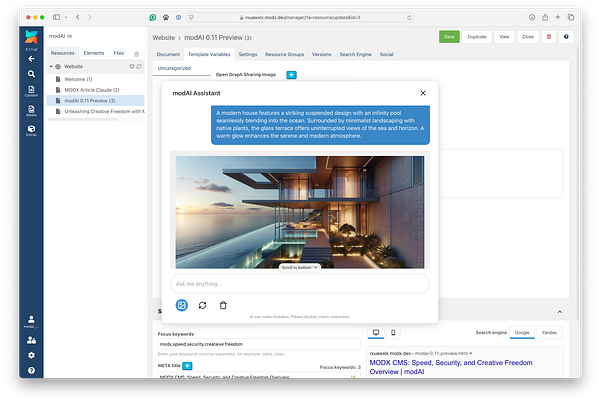The height and width of the screenshot is (400, 600).
Task: Open the Content sidebar menu
Action: 31,91
